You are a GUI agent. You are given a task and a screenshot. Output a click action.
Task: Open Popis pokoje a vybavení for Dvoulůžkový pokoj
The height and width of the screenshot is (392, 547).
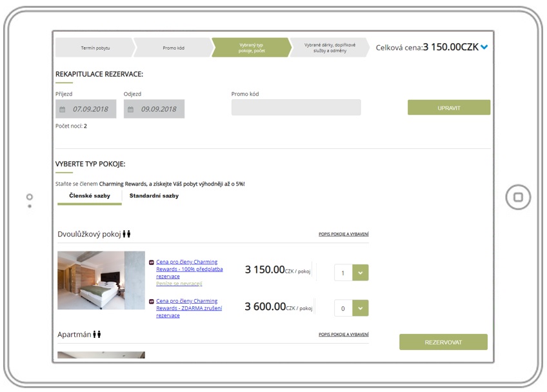pyautogui.click(x=343, y=234)
